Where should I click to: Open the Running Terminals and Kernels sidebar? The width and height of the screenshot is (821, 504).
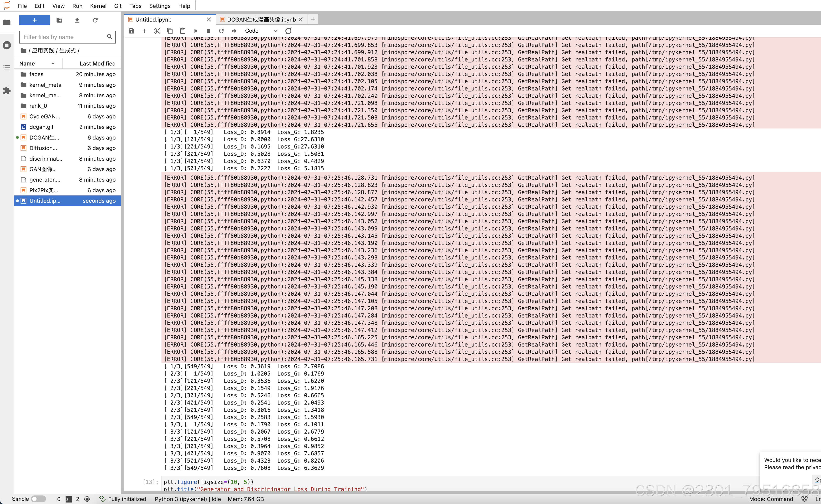pyautogui.click(x=7, y=45)
